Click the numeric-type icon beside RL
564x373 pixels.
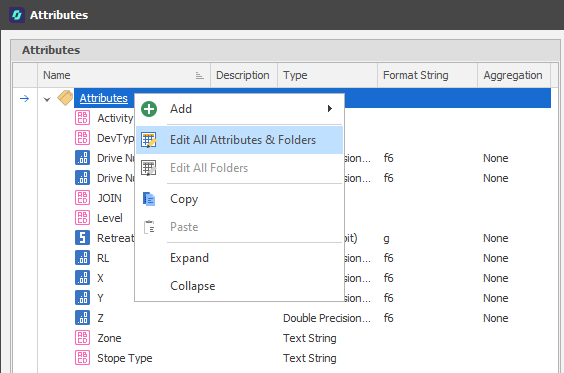point(82,258)
